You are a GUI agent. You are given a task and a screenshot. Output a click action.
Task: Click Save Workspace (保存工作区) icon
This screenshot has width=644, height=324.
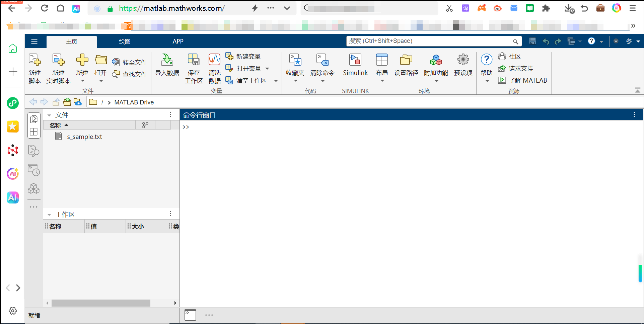[x=194, y=60]
